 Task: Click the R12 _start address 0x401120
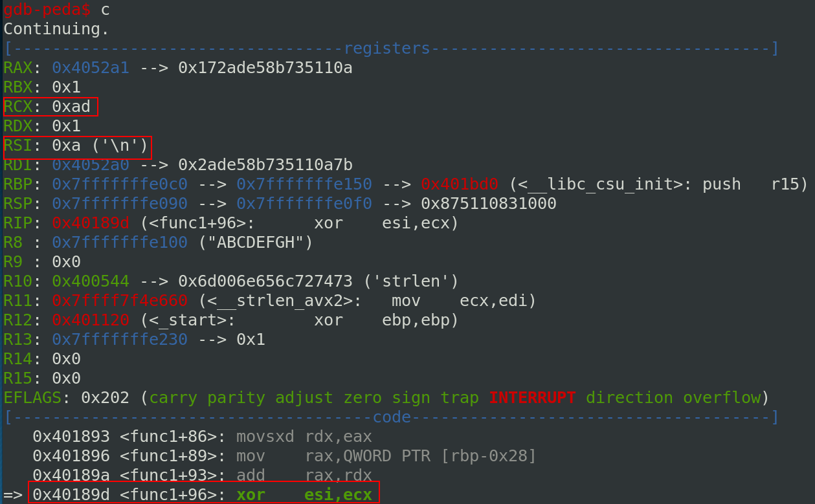point(91,320)
